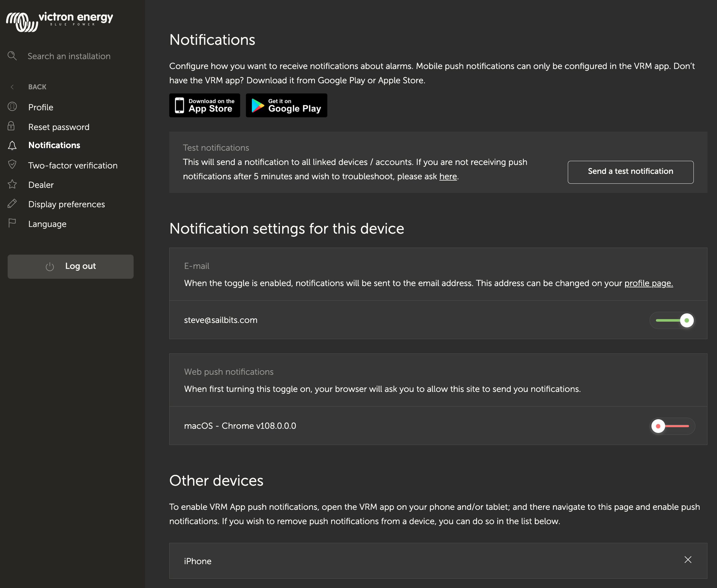Send a test notification
Image resolution: width=717 pixels, height=588 pixels.
click(630, 172)
